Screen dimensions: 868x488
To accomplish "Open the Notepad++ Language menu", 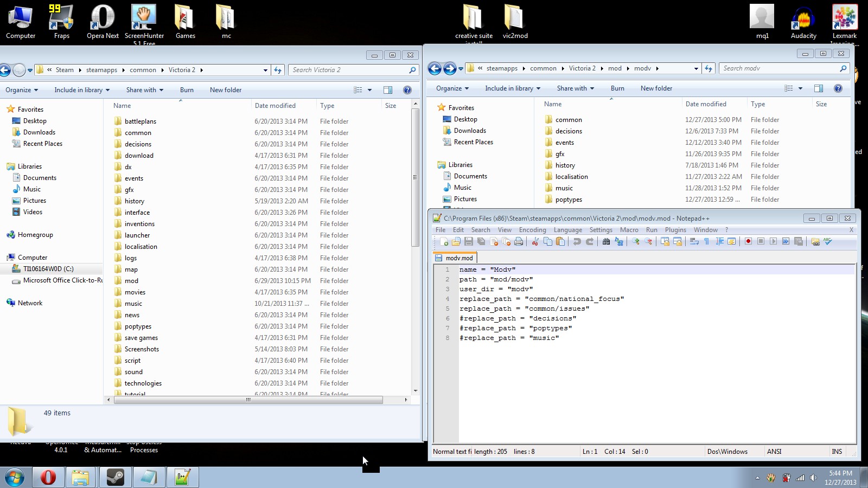I will (568, 230).
